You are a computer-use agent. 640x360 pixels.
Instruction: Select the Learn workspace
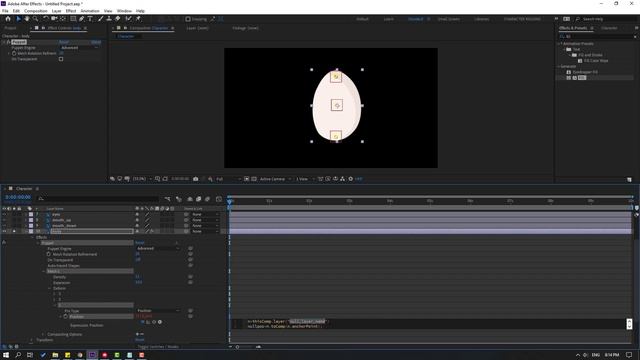[389, 19]
